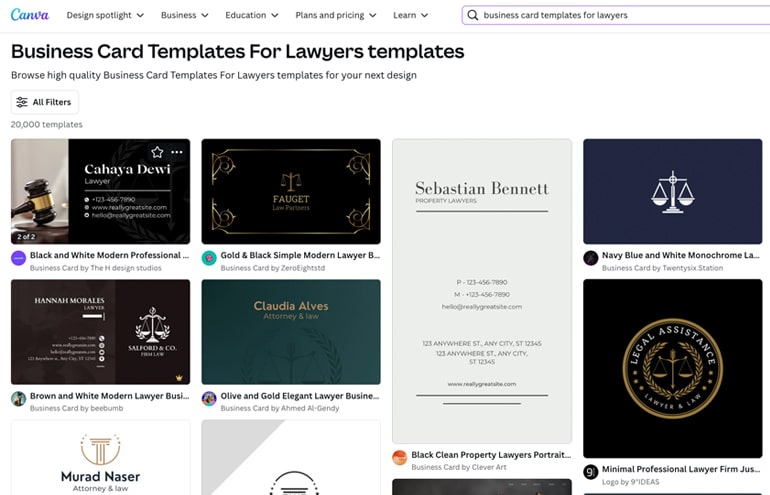Image resolution: width=770 pixels, height=495 pixels.
Task: Click Ahmed Al-Gendy creator avatar
Action: [209, 398]
